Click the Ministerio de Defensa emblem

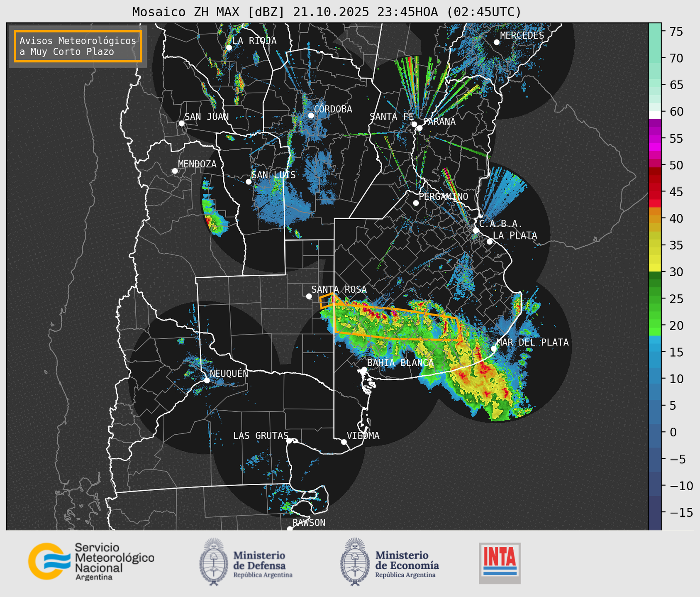214,562
